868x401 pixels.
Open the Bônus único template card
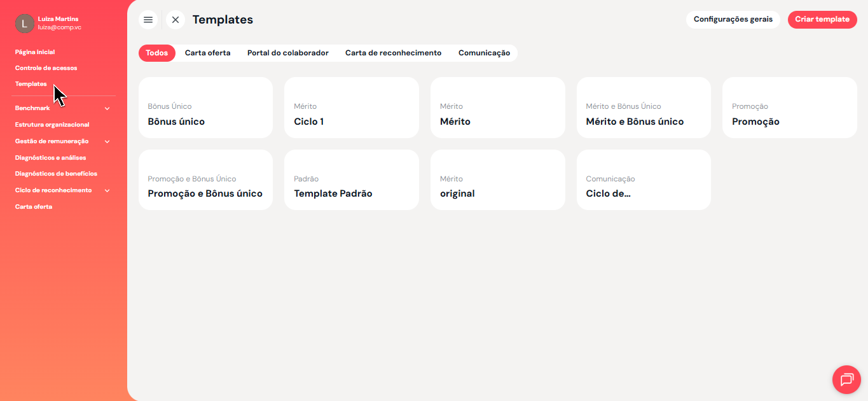[x=205, y=108]
